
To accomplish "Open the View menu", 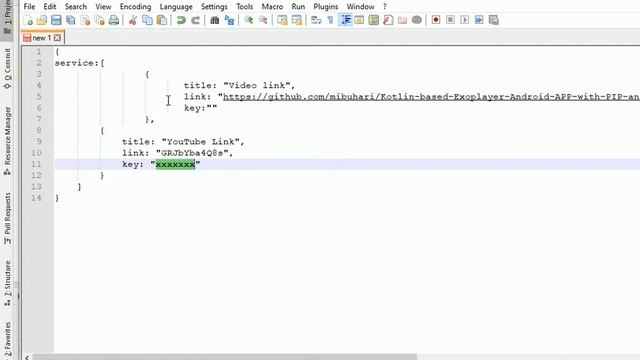I will tap(103, 7).
